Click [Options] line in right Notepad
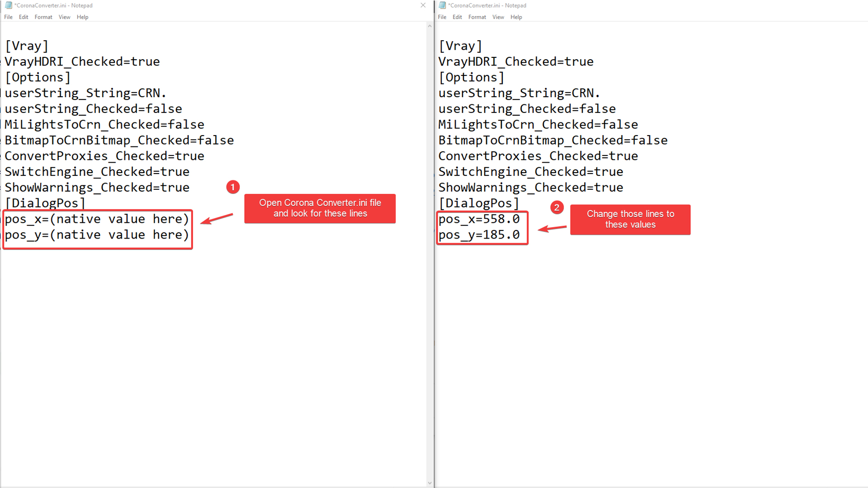 (472, 78)
